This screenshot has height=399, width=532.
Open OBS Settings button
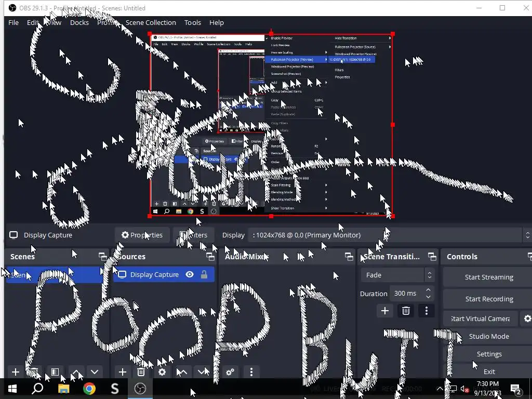pyautogui.click(x=488, y=354)
